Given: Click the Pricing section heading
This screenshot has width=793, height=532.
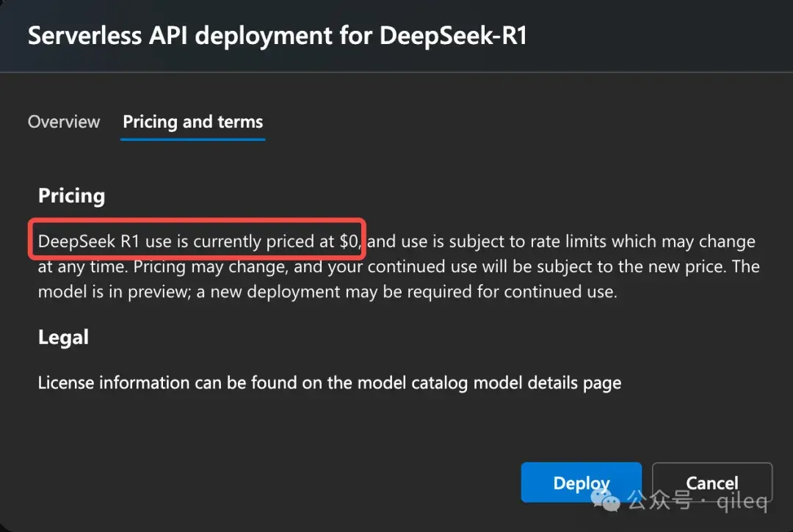Looking at the screenshot, I should pos(71,195).
